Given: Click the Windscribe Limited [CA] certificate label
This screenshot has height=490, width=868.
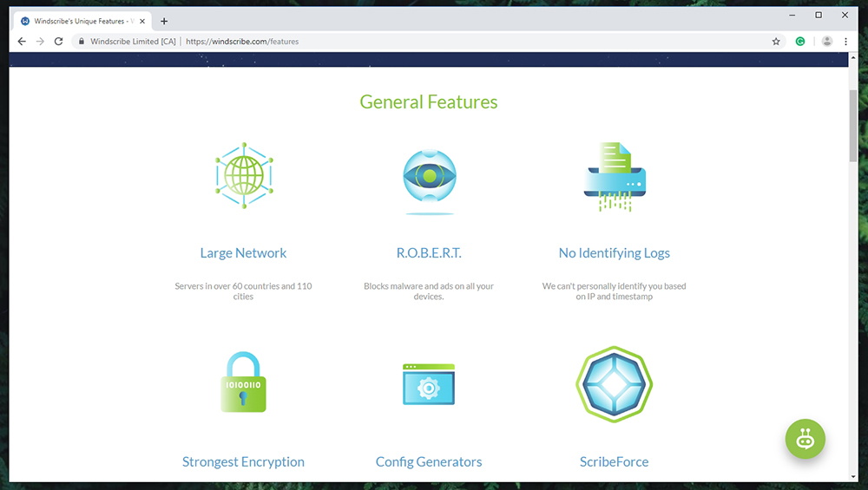Looking at the screenshot, I should 133,42.
